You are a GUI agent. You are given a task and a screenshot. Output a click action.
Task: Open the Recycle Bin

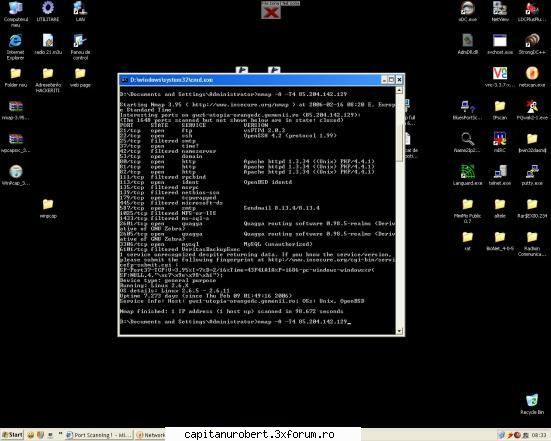tap(532, 404)
